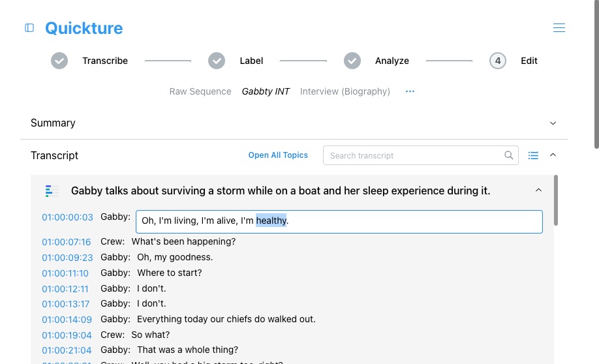Click the Transcript section heading
This screenshot has width=599, height=364.
coord(54,155)
